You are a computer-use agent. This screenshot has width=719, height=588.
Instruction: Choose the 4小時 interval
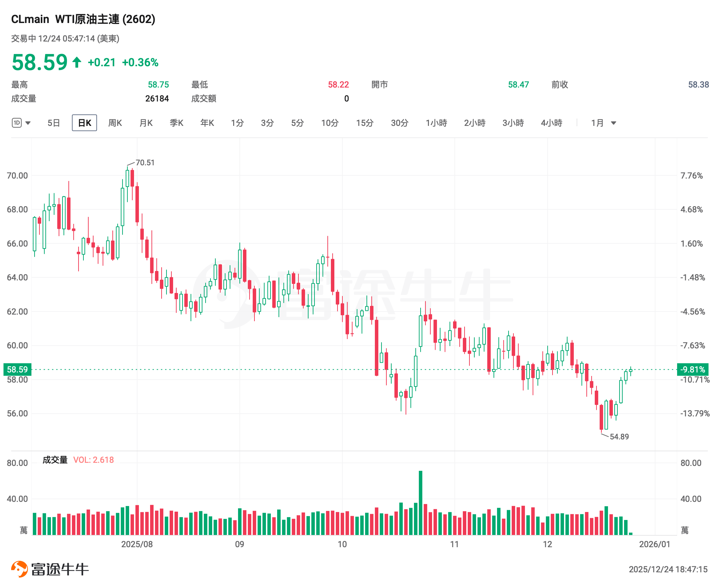pos(551,123)
